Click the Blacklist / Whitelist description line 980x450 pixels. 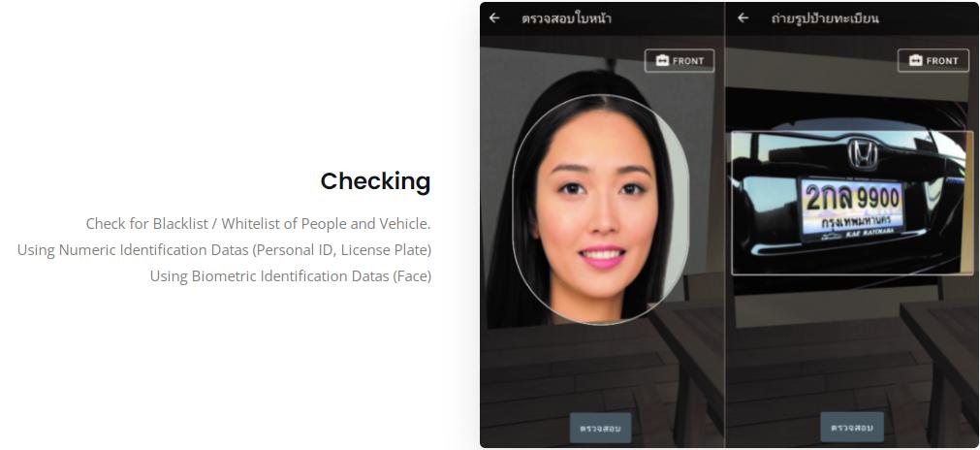(x=258, y=224)
